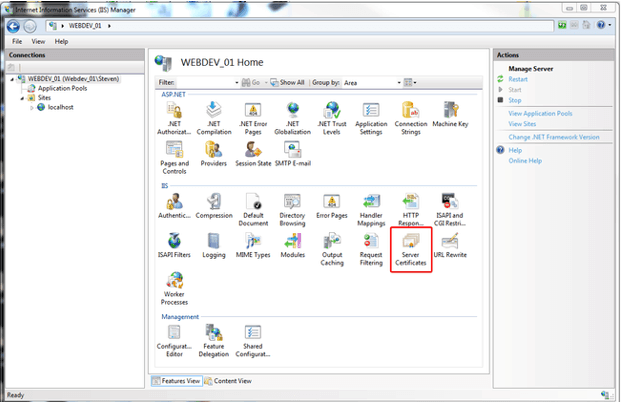
Task: Click the Show All button
Action: (288, 83)
